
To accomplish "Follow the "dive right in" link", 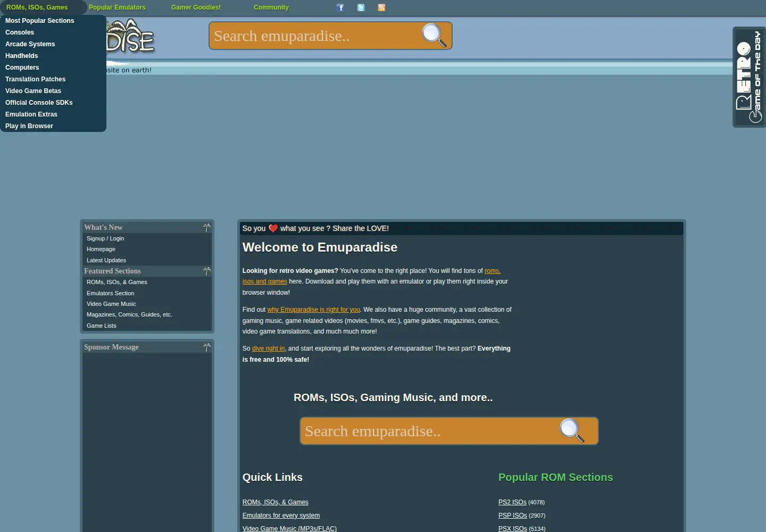I will click(269, 348).
